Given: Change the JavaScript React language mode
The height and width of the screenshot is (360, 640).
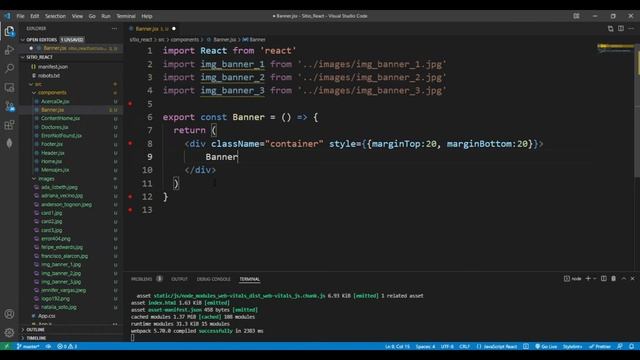Looking at the screenshot, I should [x=497, y=346].
